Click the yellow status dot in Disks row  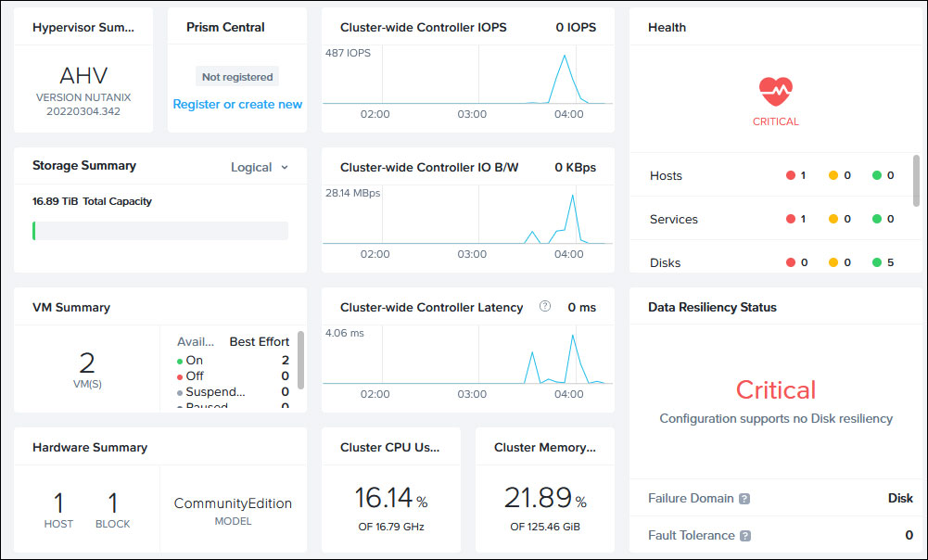tap(833, 262)
